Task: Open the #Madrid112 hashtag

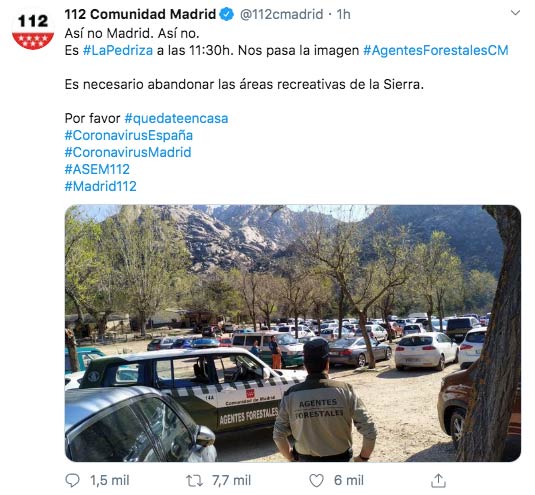Action: click(101, 186)
